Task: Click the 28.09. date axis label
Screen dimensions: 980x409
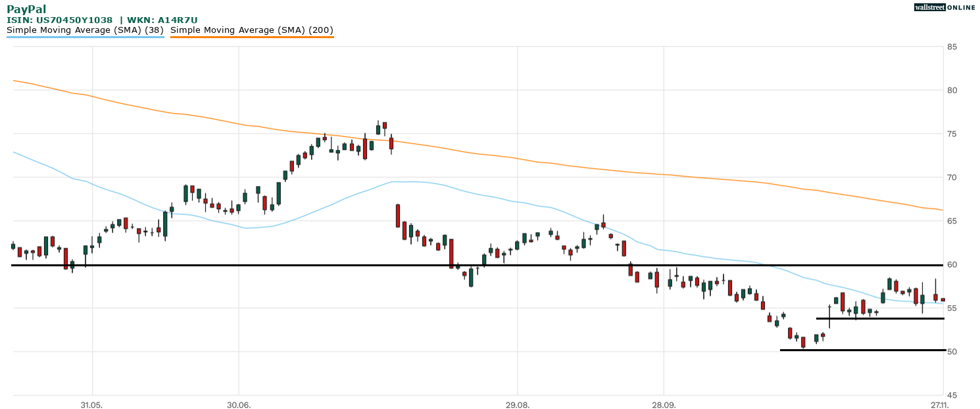Action: point(664,404)
